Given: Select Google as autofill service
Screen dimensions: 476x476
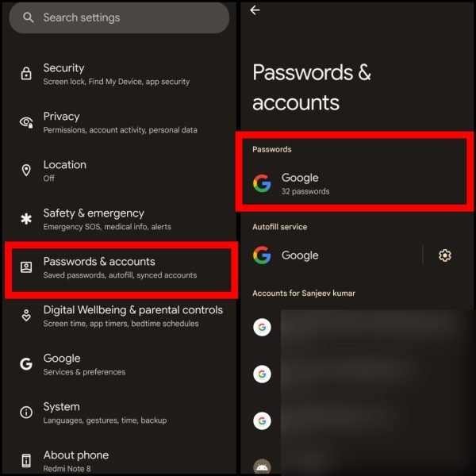Looking at the screenshot, I should click(332, 255).
